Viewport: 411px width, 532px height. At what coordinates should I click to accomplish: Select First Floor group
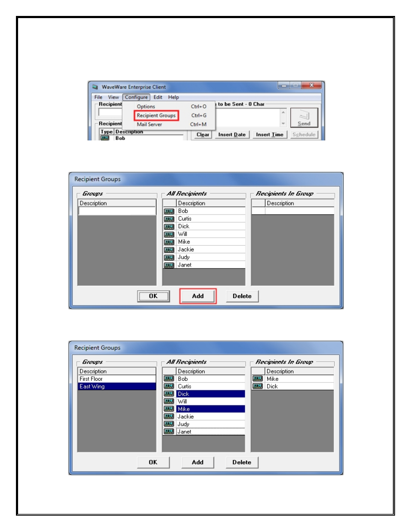tap(117, 379)
